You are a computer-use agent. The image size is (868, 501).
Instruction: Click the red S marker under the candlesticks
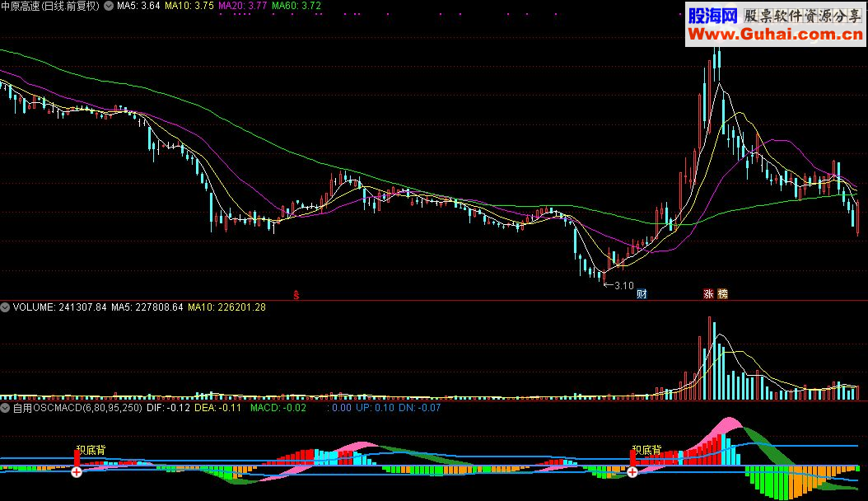coord(296,295)
